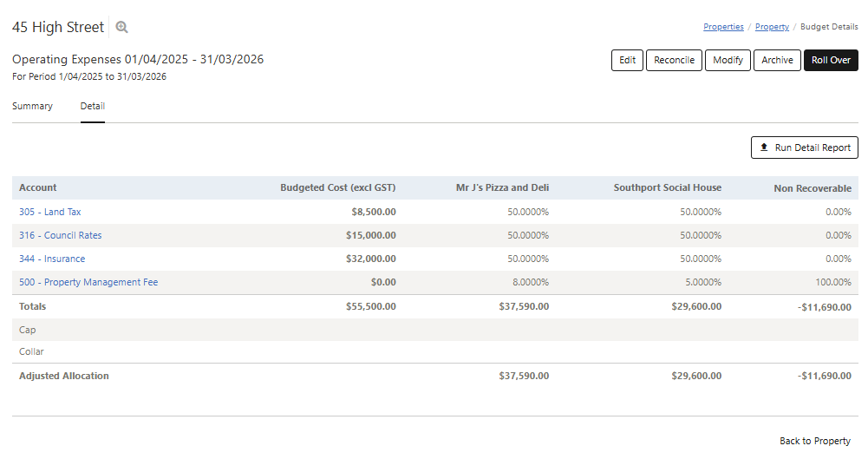This screenshot has width=868, height=459.
Task: Click the black Roll Over button
Action: click(831, 61)
